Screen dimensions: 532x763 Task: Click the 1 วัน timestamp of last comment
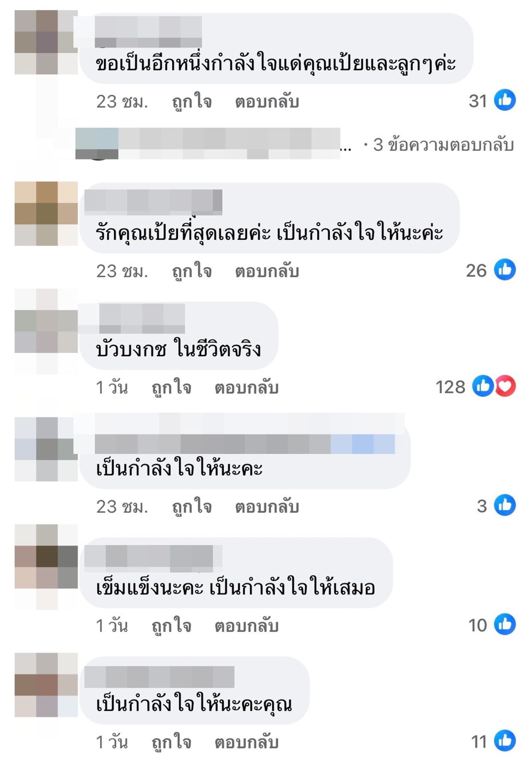tap(112, 742)
